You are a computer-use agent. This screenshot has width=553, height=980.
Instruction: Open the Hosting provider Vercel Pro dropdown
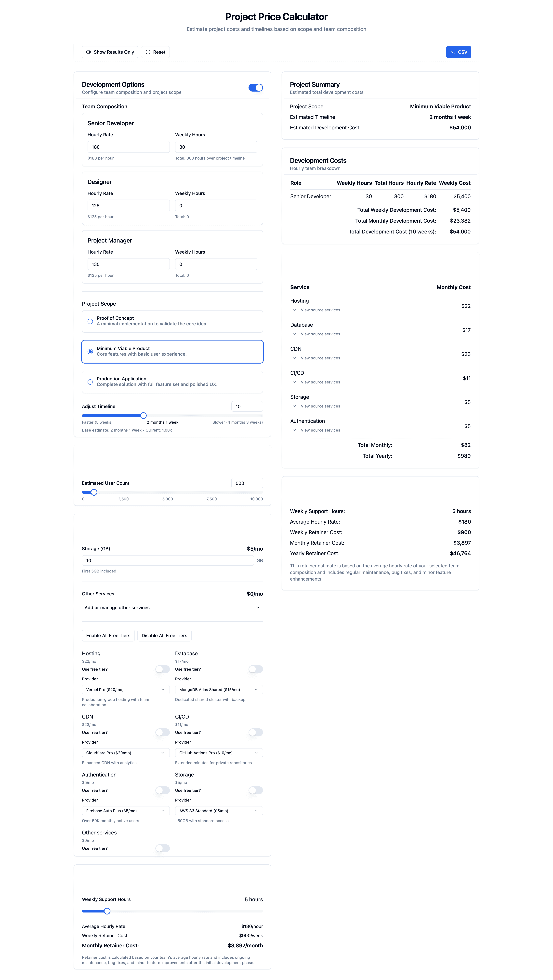(126, 690)
